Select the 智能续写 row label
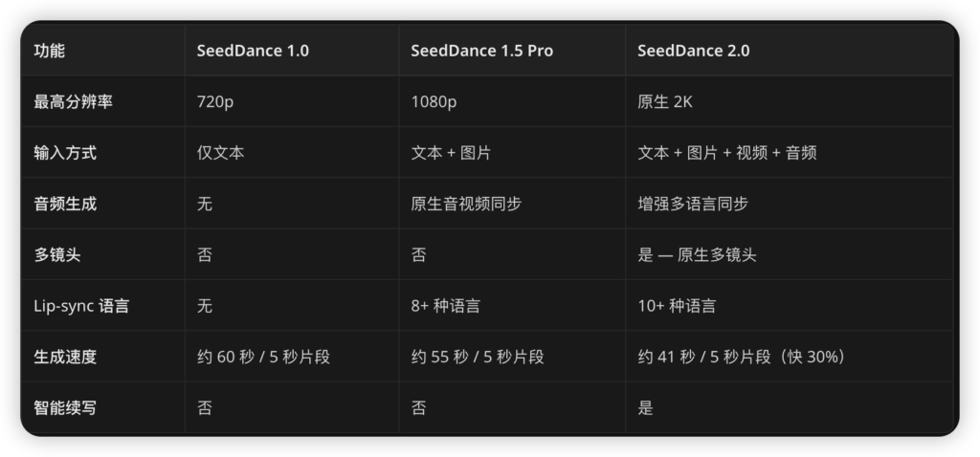Image resolution: width=980 pixels, height=457 pixels. (x=65, y=408)
